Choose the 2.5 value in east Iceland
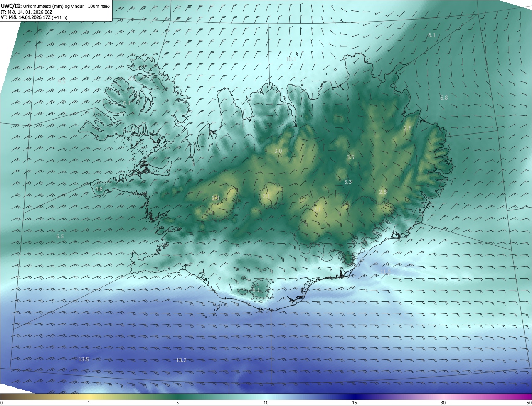 pyautogui.click(x=383, y=192)
